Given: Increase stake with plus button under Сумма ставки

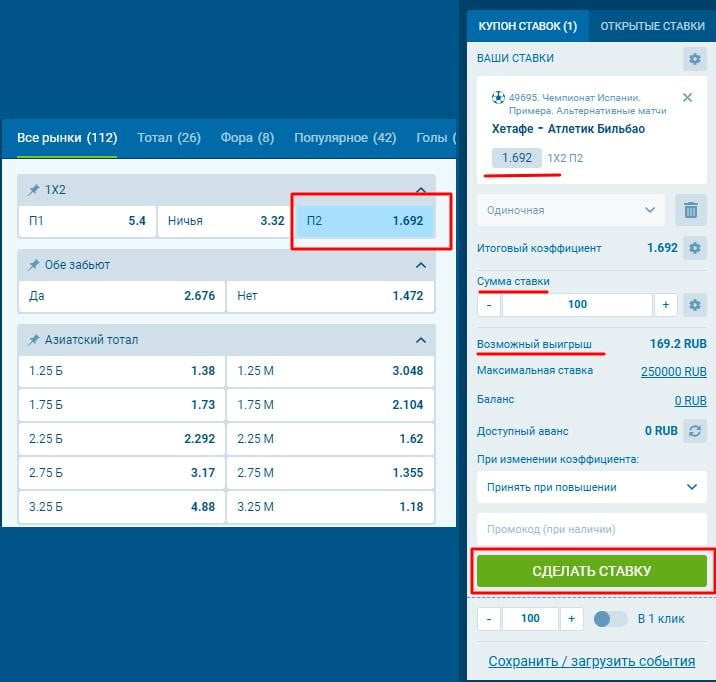Looking at the screenshot, I should click(x=665, y=305).
